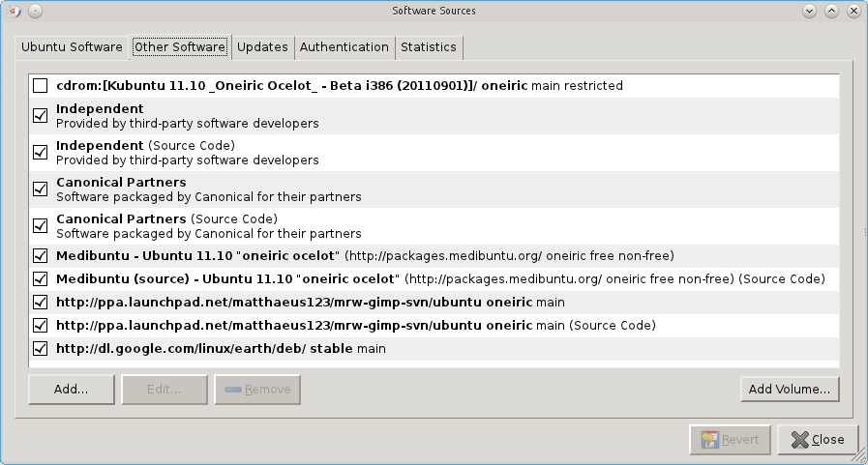Click the Add Volume... button

pos(790,390)
